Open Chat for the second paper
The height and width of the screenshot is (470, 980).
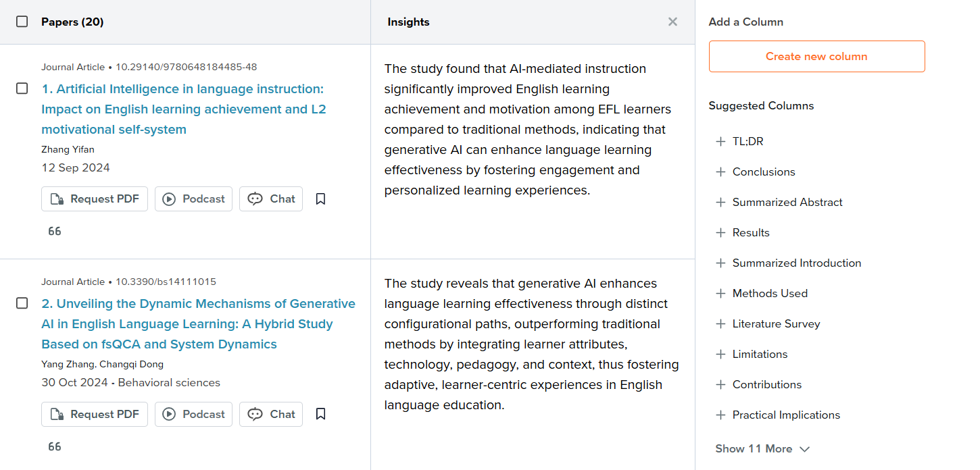tap(271, 414)
